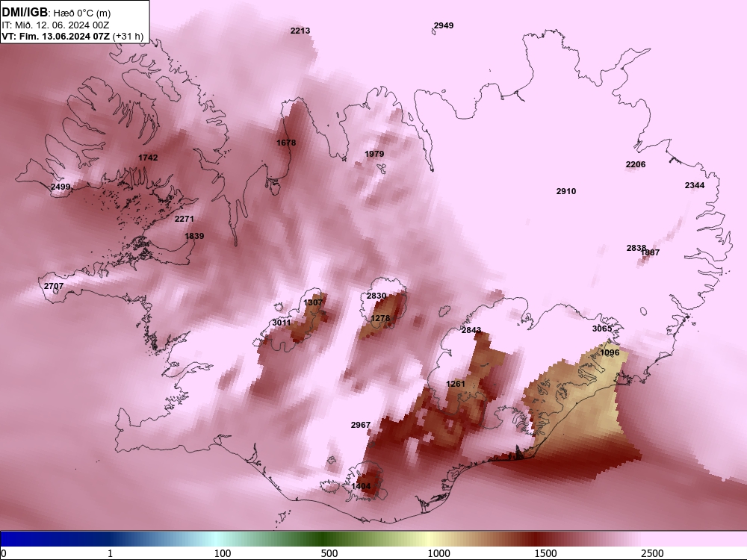
Task: Click the color scale label 2500
Action: (652, 553)
